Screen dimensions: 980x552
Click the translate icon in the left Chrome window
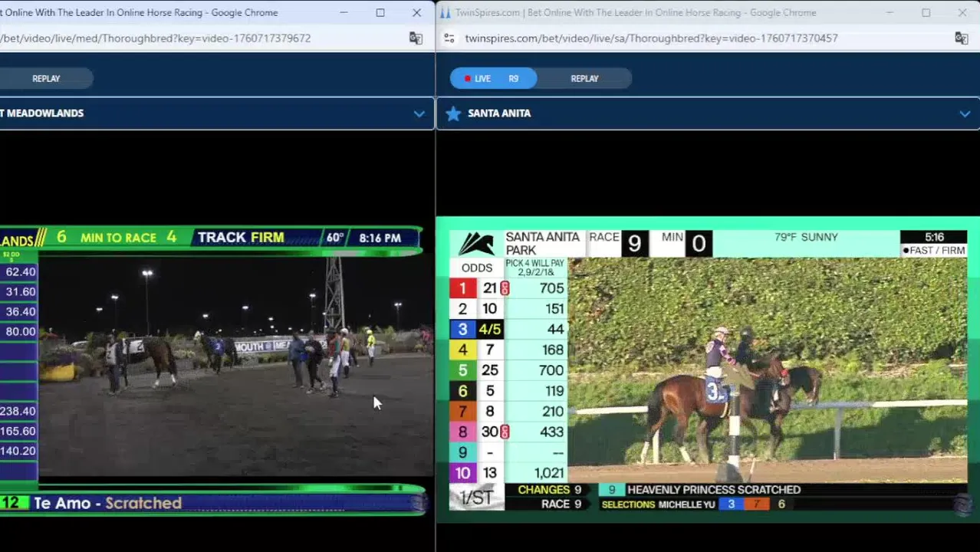click(x=416, y=38)
